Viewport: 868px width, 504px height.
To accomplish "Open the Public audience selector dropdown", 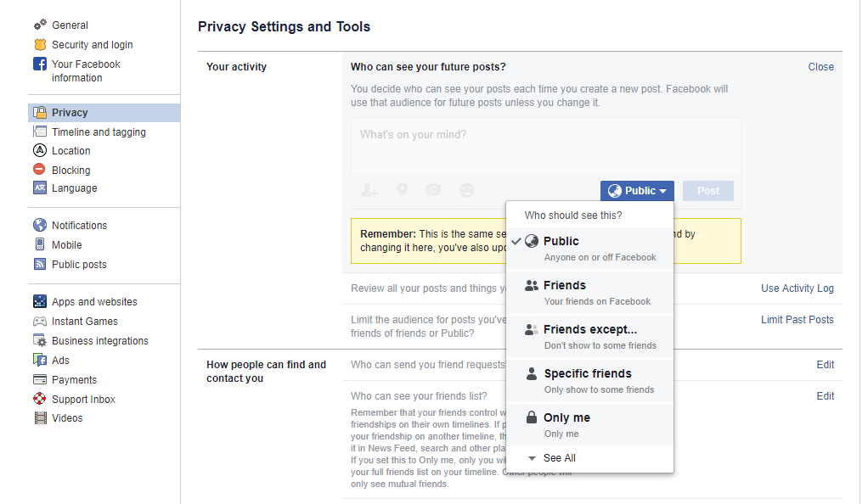I will click(x=637, y=191).
